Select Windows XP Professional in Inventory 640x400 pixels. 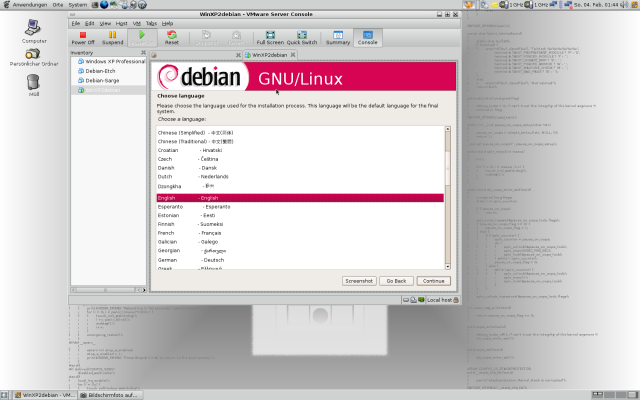pyautogui.click(x=111, y=61)
